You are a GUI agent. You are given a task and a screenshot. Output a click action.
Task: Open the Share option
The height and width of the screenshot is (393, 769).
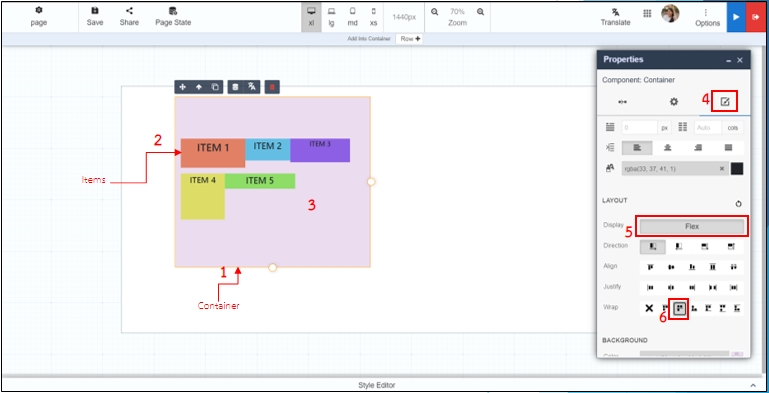(129, 16)
